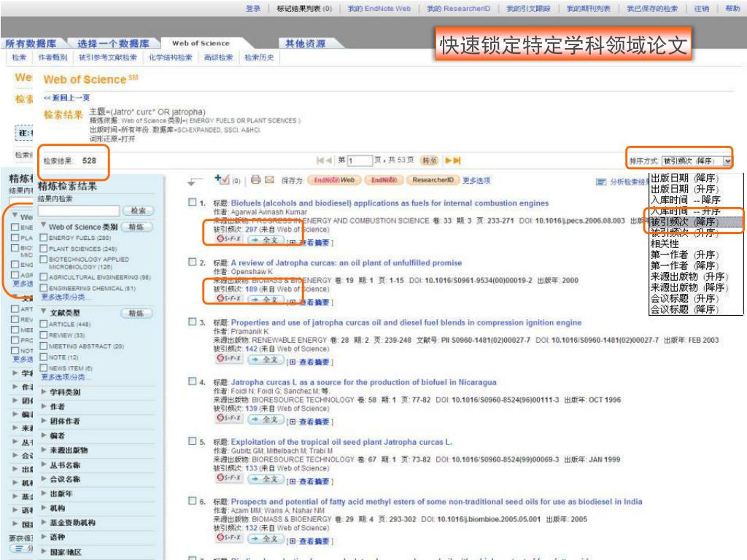
Task: Open title A review of Jatropha curcas
Action: pos(347,262)
